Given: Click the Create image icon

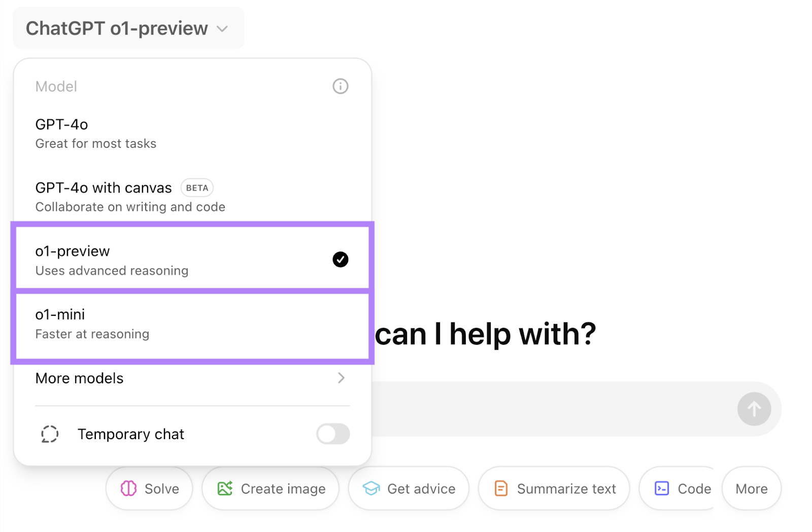Looking at the screenshot, I should tap(225, 488).
